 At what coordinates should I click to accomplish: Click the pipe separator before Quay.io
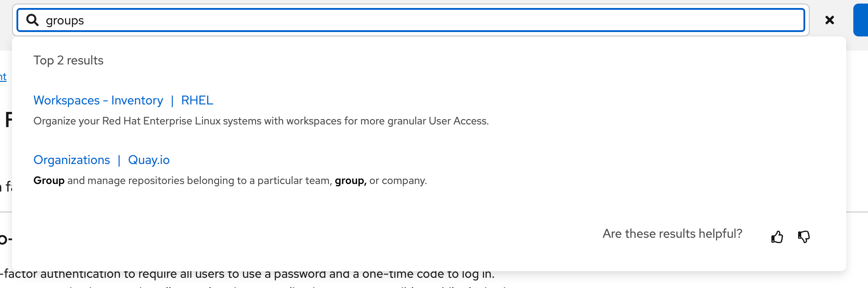coord(119,160)
